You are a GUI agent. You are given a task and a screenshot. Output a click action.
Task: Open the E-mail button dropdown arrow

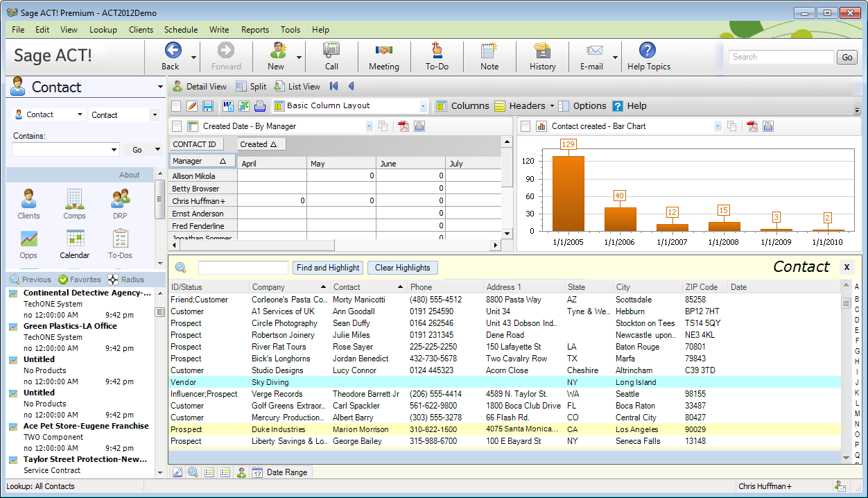coord(615,58)
